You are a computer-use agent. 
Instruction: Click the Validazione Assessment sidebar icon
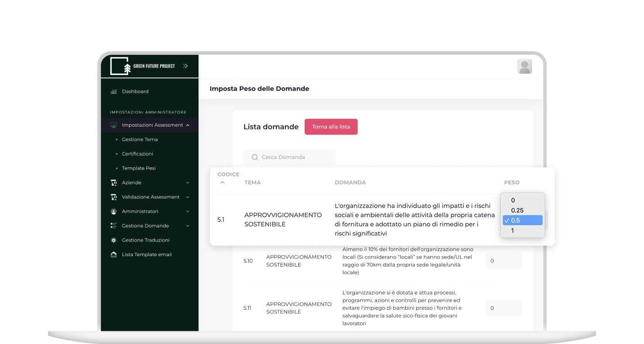(114, 197)
